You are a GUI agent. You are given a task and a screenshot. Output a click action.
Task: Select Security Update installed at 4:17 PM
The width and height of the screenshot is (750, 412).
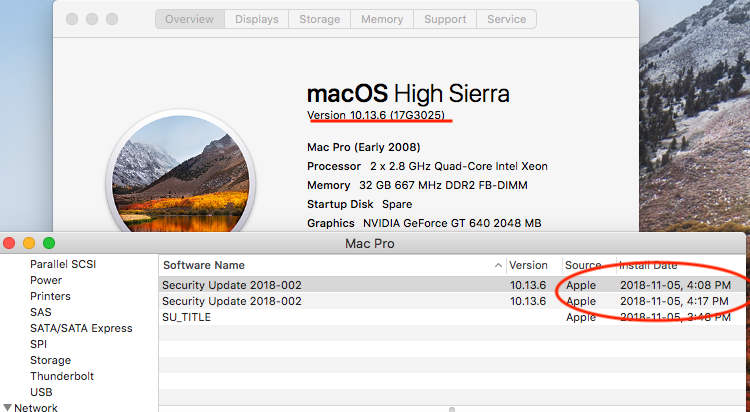[x=232, y=301]
